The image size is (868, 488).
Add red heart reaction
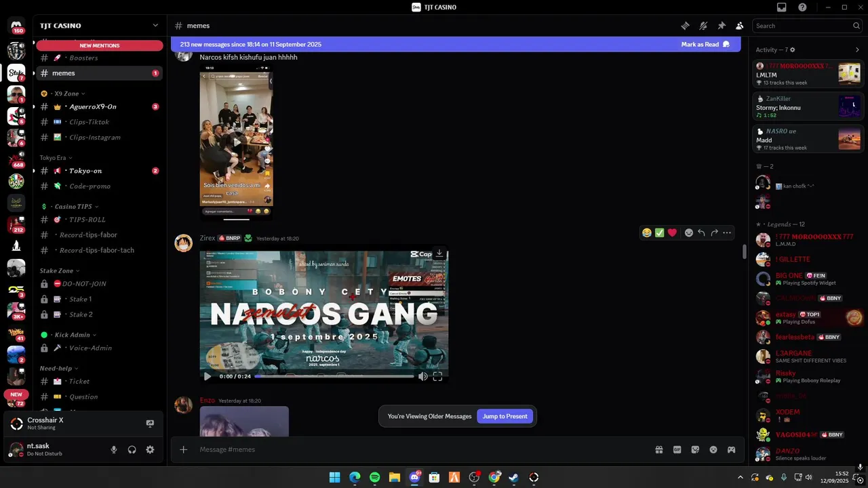point(672,232)
